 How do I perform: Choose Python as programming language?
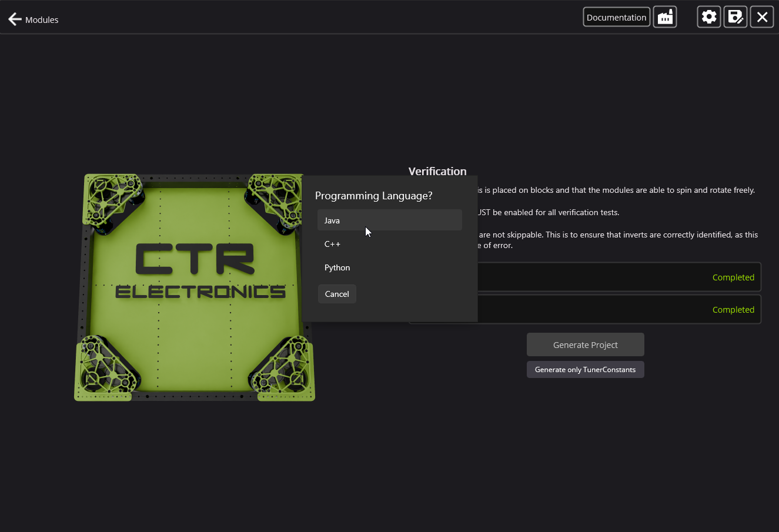(390, 267)
